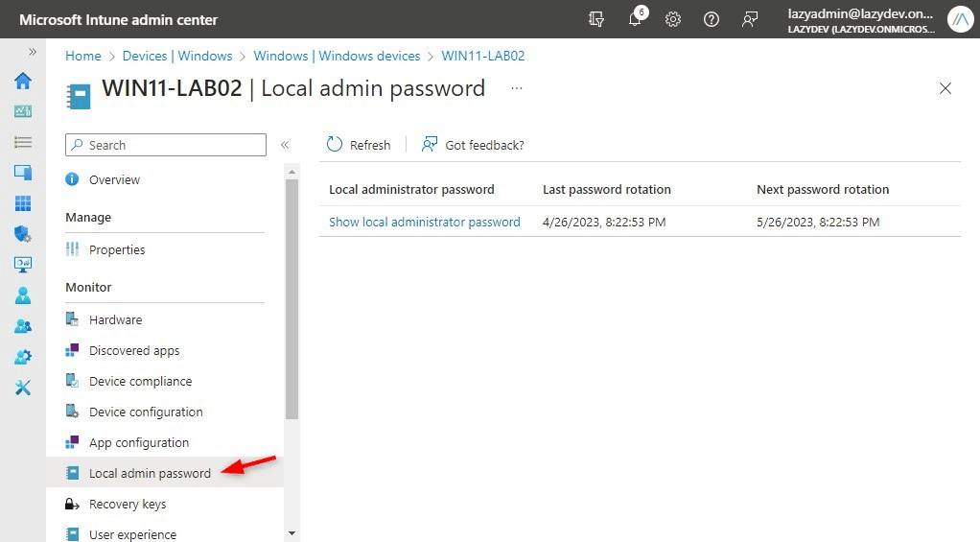Open Feedback icon in top header
980x542 pixels.
[x=749, y=19]
